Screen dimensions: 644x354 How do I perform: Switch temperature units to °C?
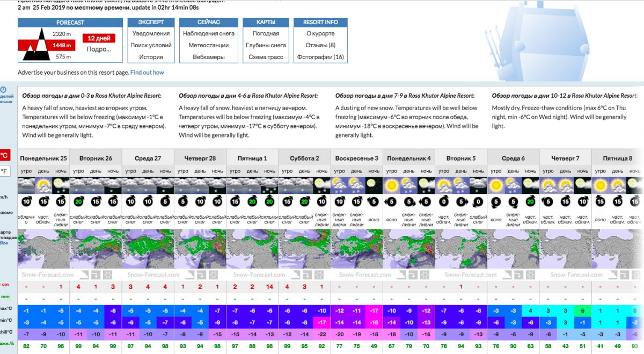tap(4, 155)
